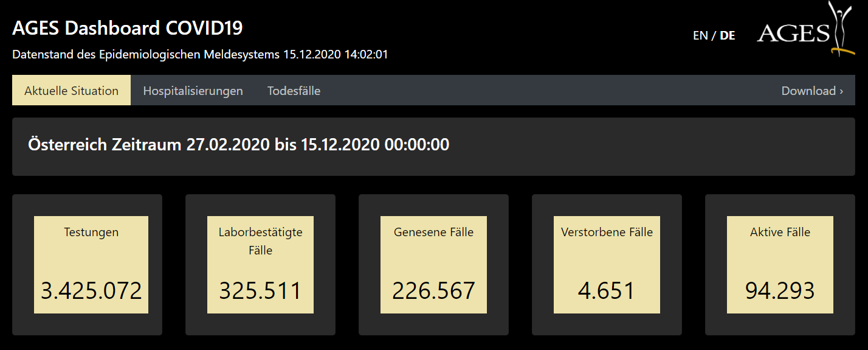The image size is (868, 350).
Task: Select the Aktive Fälle label
Action: point(780,232)
